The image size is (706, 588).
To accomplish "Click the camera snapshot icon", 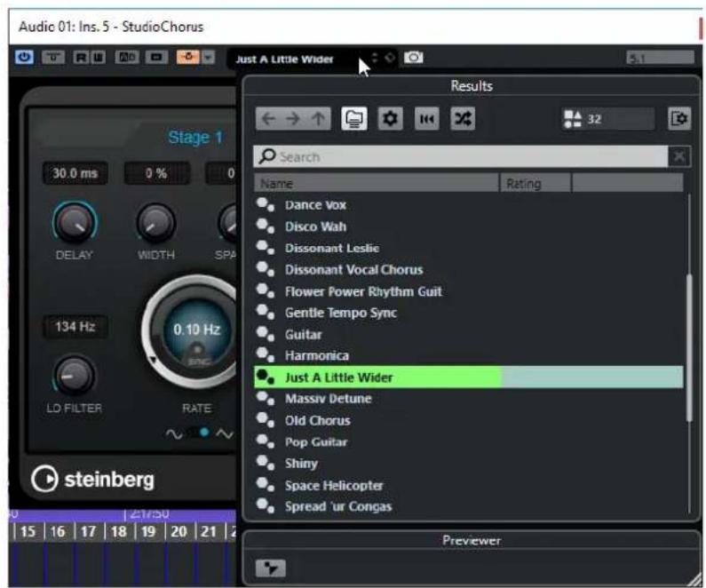I will pyautogui.click(x=413, y=58).
